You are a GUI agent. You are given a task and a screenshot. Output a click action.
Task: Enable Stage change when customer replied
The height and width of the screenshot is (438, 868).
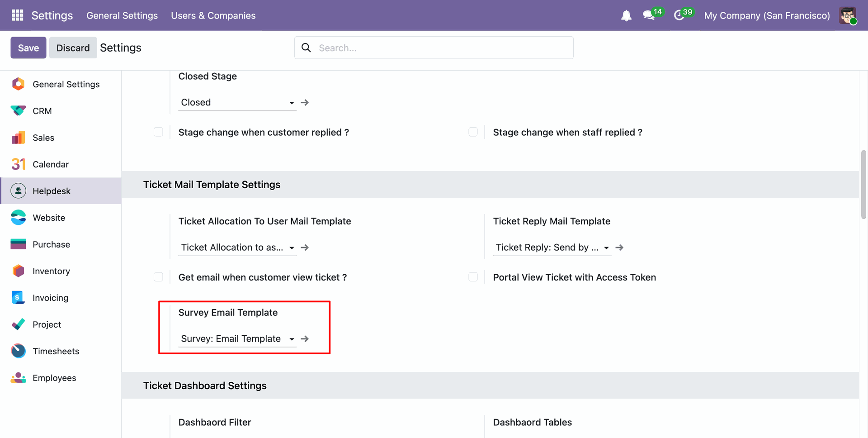tap(158, 132)
